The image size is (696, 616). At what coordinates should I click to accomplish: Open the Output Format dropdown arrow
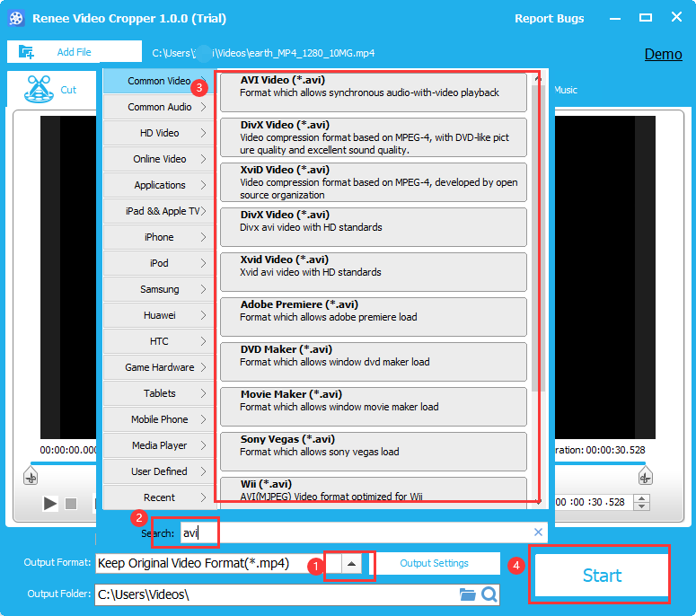pyautogui.click(x=352, y=564)
